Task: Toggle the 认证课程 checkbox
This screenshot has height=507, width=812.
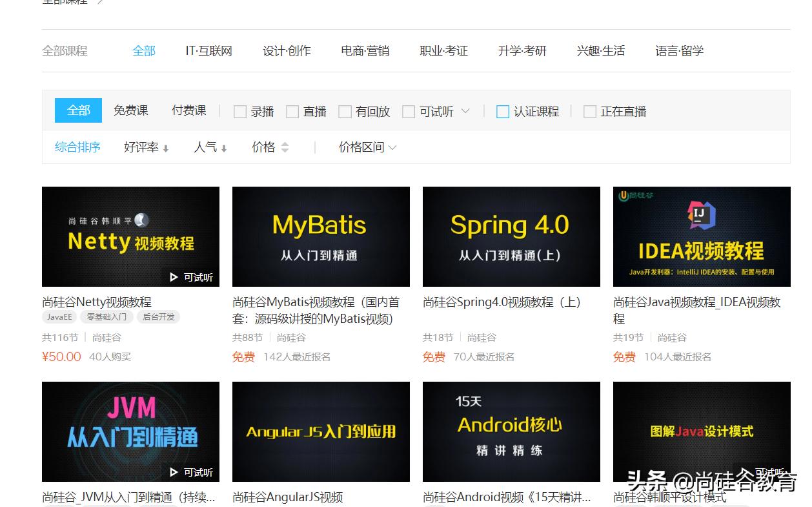Action: click(503, 112)
